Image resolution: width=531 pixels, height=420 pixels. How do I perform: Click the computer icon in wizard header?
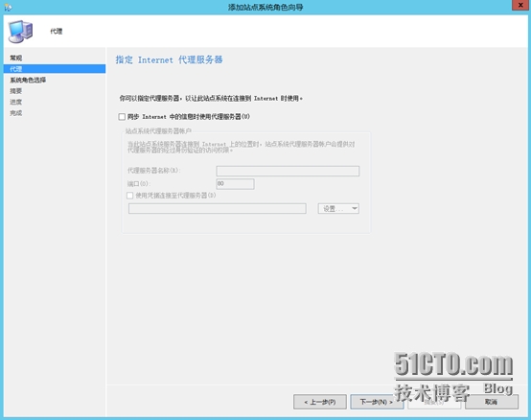pyautogui.click(x=21, y=32)
